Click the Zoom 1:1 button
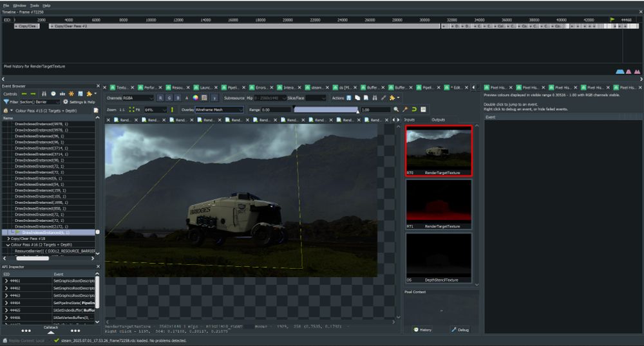The height and width of the screenshot is (346, 644). (122, 110)
